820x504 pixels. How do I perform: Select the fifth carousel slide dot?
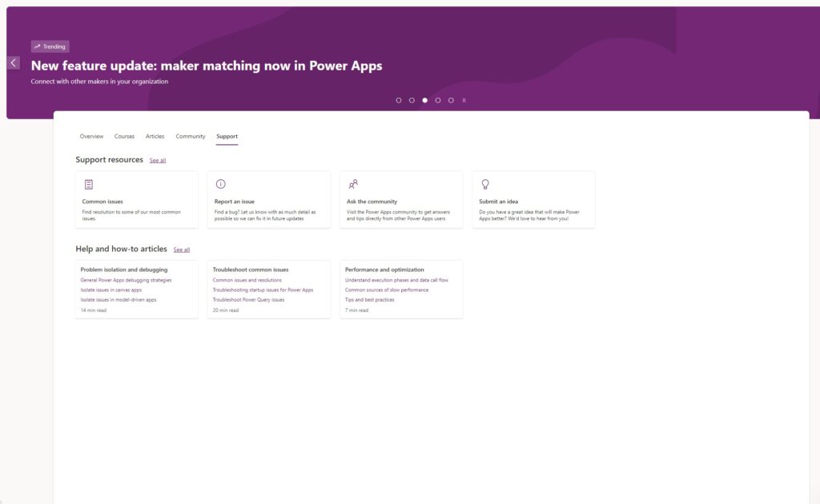point(451,101)
